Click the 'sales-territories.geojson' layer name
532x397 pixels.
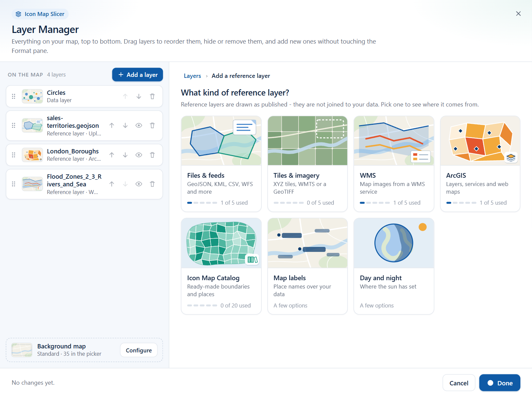[x=73, y=122]
